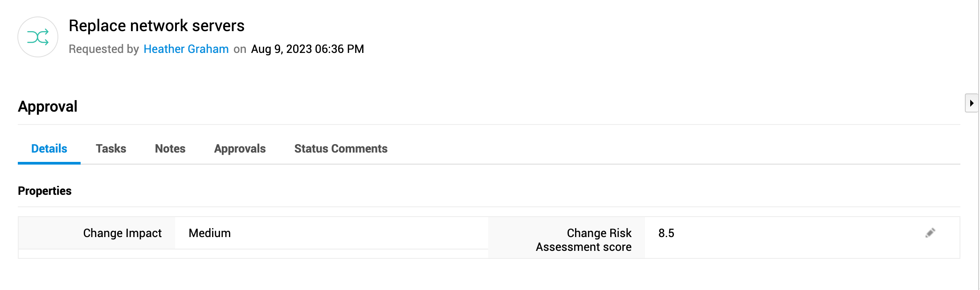This screenshot has width=980, height=290.
Task: Click the empty row beneath Change Impact
Action: click(x=253, y=254)
